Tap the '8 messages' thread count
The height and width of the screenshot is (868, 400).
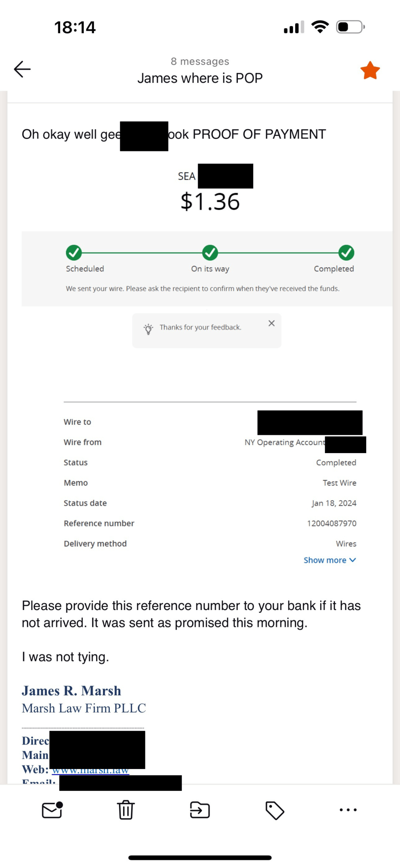(x=200, y=62)
